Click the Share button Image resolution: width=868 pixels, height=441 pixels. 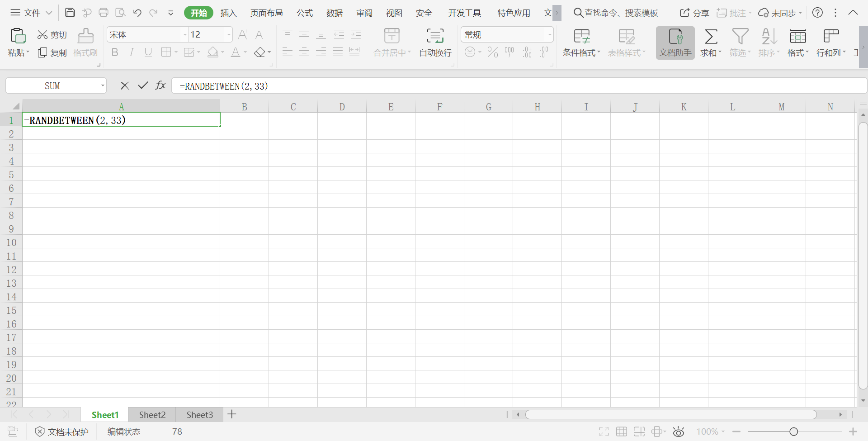tap(694, 13)
